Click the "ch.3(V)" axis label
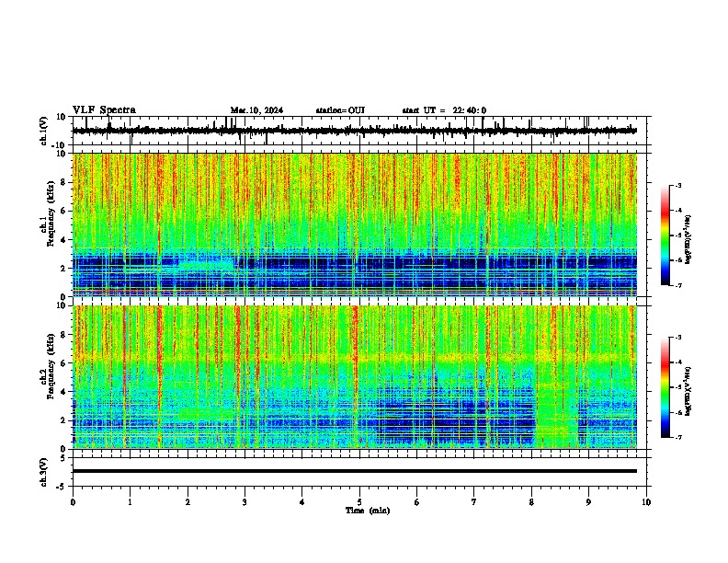 (43, 473)
